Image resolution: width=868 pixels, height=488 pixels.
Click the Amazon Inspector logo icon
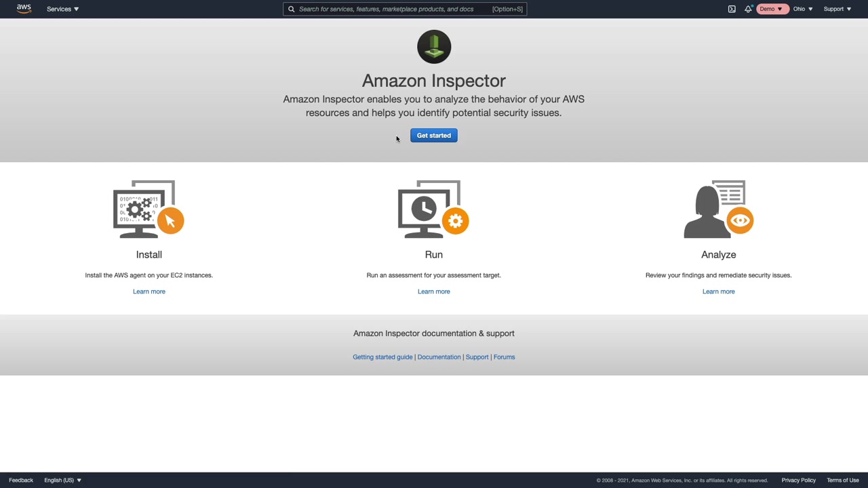[x=434, y=47]
